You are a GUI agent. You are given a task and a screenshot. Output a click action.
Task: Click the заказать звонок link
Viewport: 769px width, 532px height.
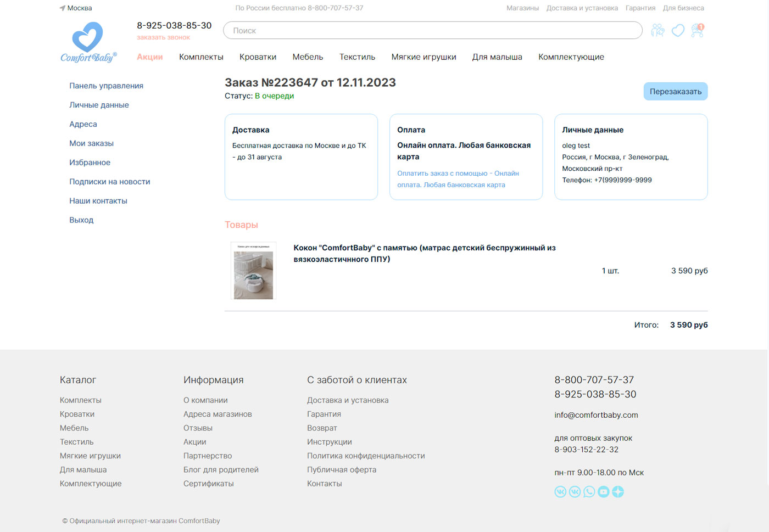(163, 37)
